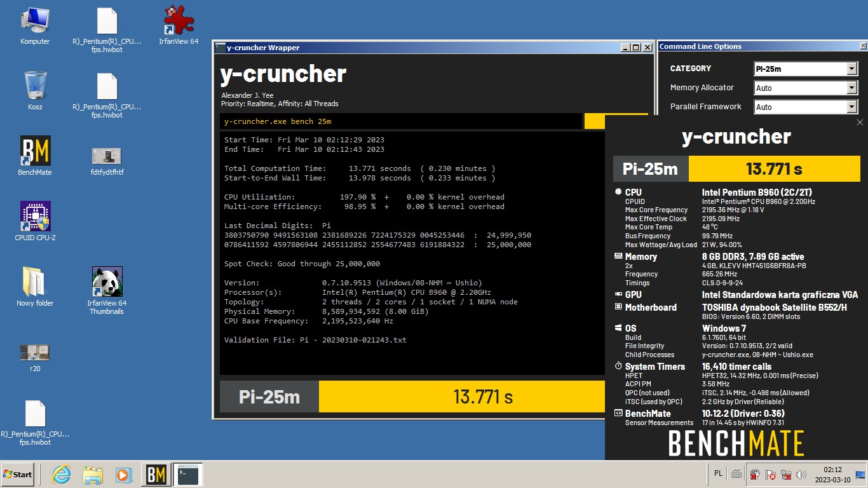Screen dimensions: 868x488
Task: Launch IrfanView 64 desktop shortcut
Action: point(179,25)
